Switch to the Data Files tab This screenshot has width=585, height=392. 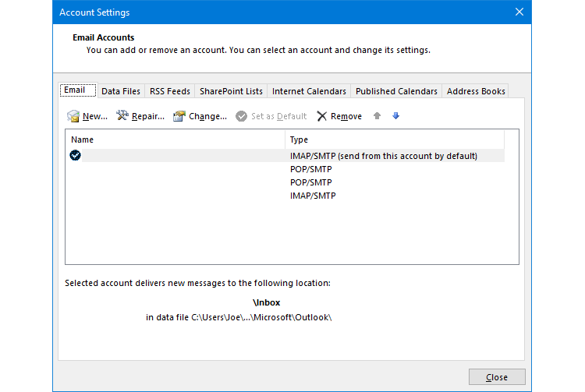pos(121,91)
